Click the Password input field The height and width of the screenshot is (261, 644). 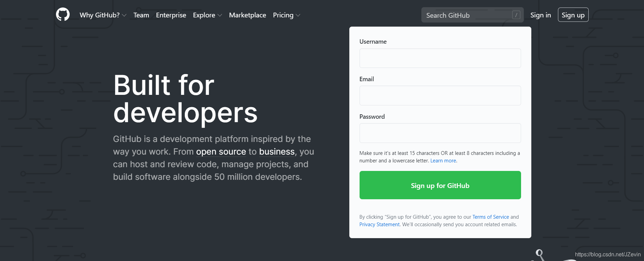pos(440,133)
